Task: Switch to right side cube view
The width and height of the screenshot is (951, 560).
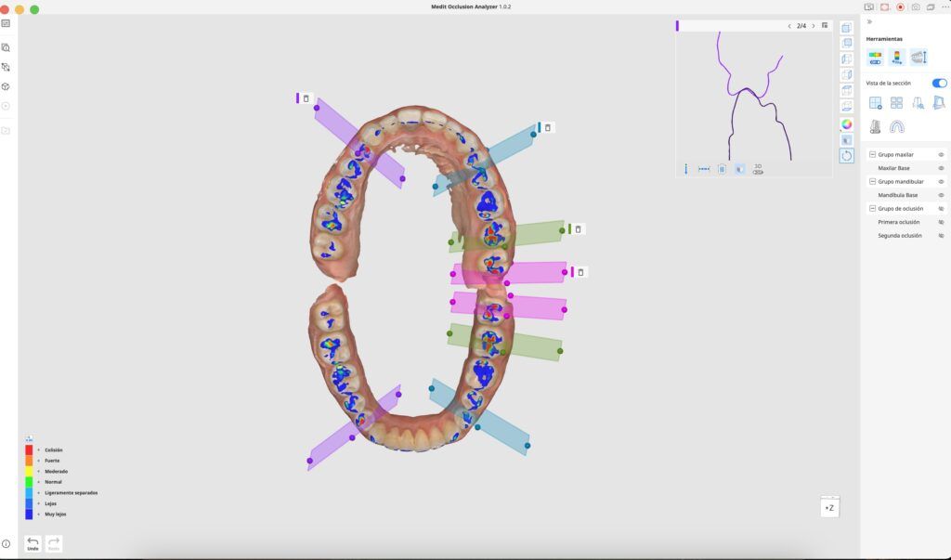Action: click(846, 74)
